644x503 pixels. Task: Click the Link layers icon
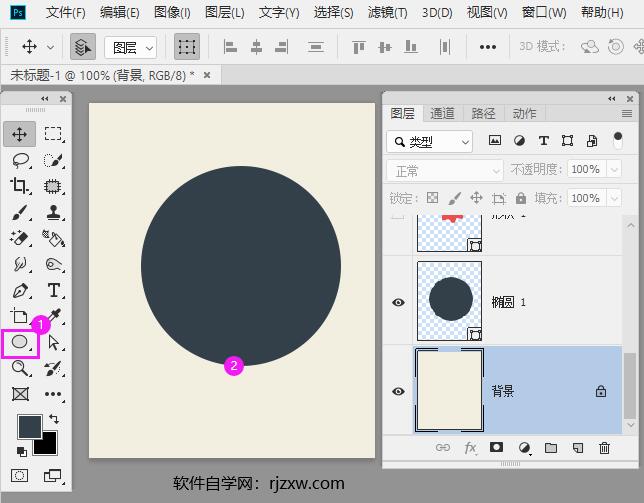coord(443,447)
